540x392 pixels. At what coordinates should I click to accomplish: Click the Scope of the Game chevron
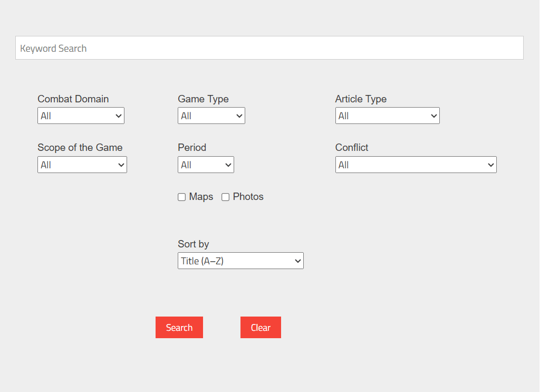(x=121, y=165)
